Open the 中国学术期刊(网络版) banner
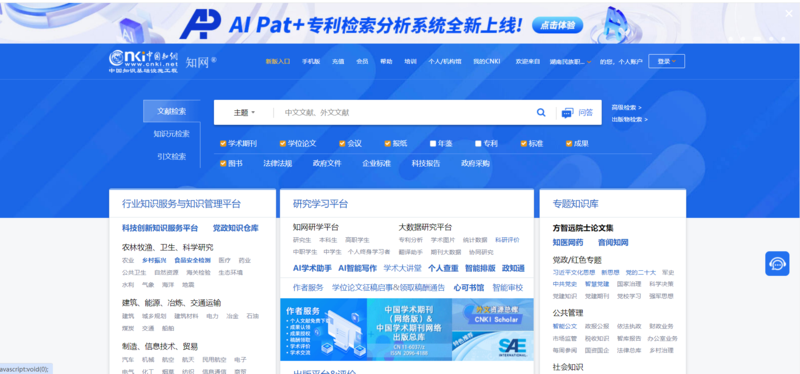Image resolution: width=800 pixels, height=374 pixels. point(409,330)
